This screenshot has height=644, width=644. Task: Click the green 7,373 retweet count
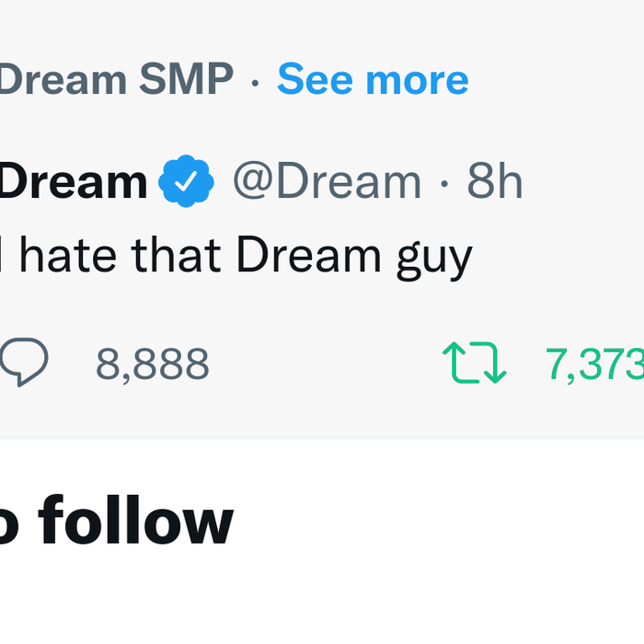pos(593,364)
